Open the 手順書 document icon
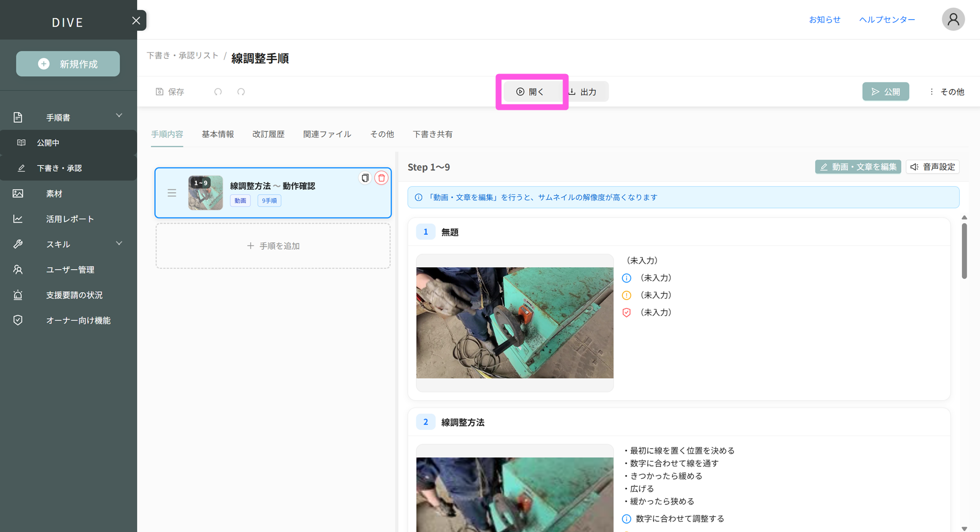This screenshot has width=980, height=532. 18,117
